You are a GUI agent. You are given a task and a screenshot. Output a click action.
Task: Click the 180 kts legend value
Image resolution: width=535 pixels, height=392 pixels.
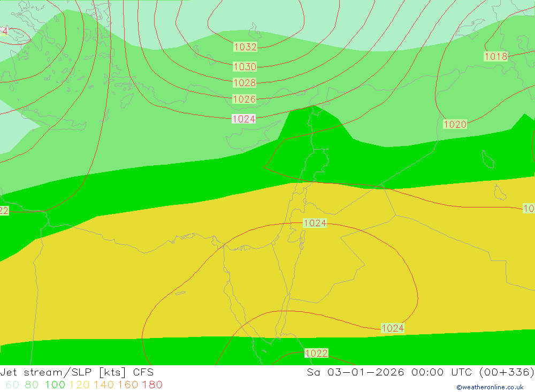152,385
